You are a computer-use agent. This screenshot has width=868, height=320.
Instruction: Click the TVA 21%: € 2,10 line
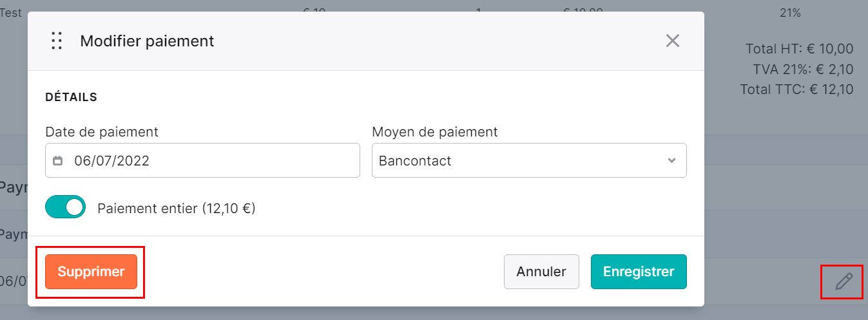803,70
